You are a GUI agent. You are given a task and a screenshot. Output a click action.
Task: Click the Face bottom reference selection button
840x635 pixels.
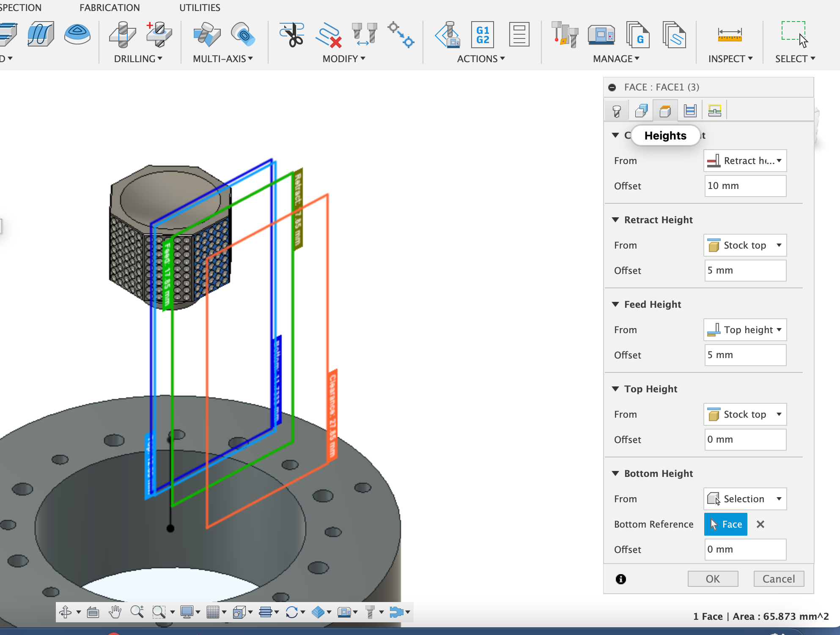pyautogui.click(x=725, y=524)
